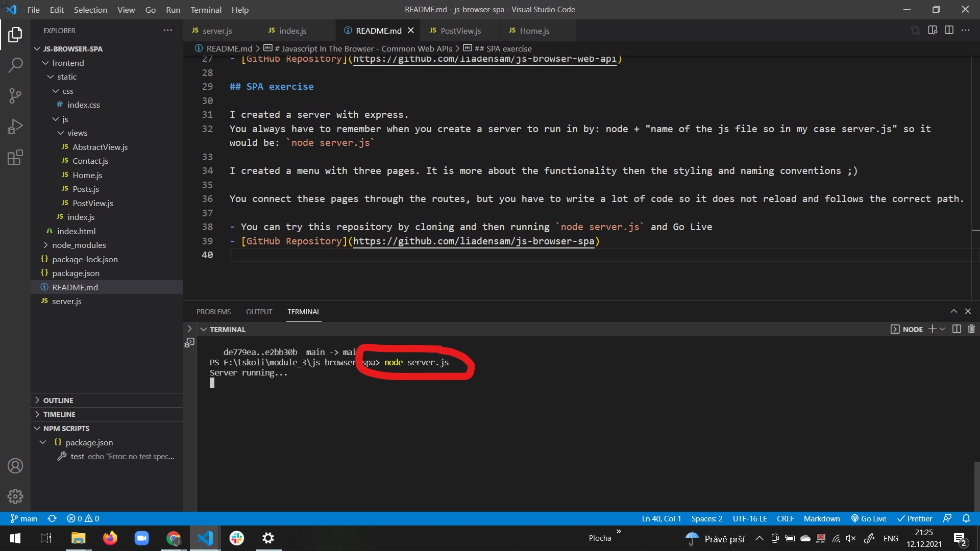Open the File menu

(33, 10)
